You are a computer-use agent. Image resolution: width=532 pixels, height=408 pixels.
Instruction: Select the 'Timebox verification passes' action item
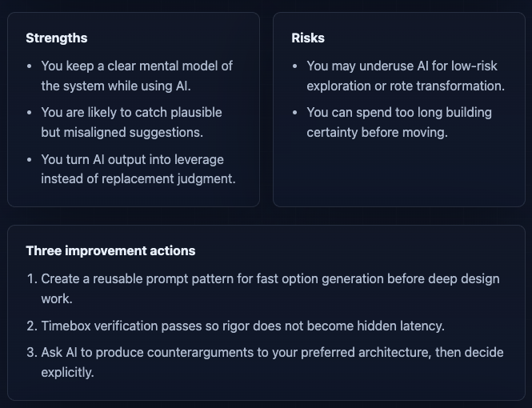[x=243, y=326]
